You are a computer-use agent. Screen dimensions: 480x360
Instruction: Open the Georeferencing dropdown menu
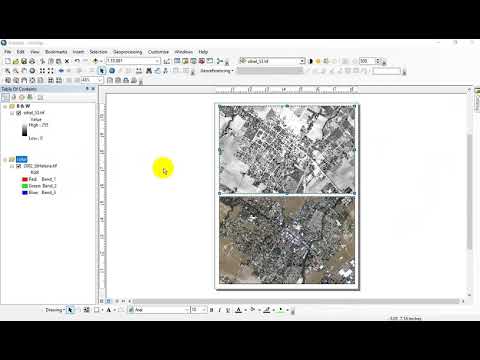(217, 71)
